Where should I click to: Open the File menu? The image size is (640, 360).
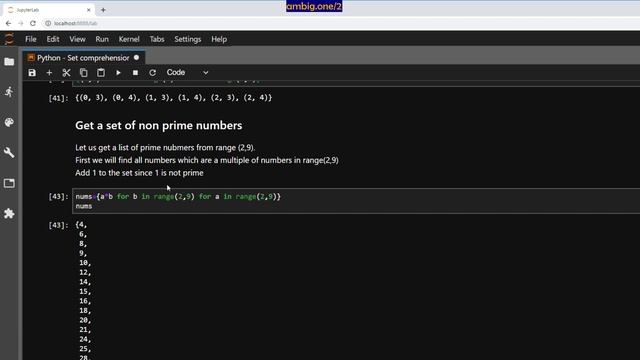click(31, 39)
